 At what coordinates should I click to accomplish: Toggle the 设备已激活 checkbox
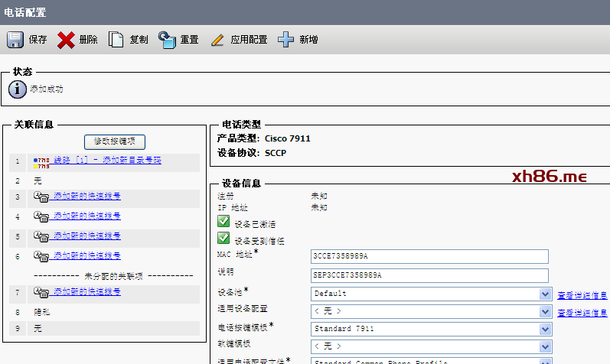[223, 222]
